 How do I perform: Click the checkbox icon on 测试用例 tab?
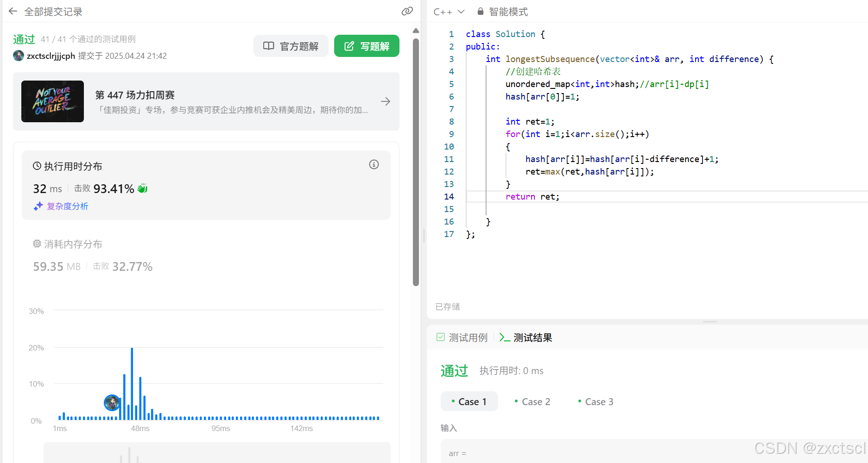[441, 337]
